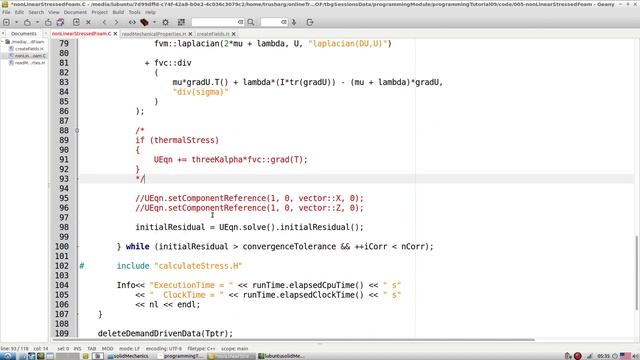
Task: Fold the comment block at line 88
Action: coord(77,131)
